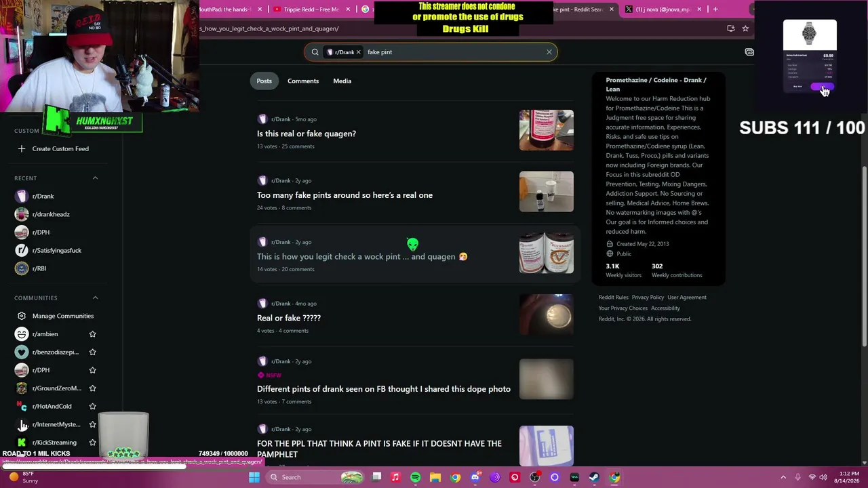Open the 'FOR THE PPL THAT THINK A PINT IS FAKE' post
The width and height of the screenshot is (868, 488).
[x=379, y=449]
